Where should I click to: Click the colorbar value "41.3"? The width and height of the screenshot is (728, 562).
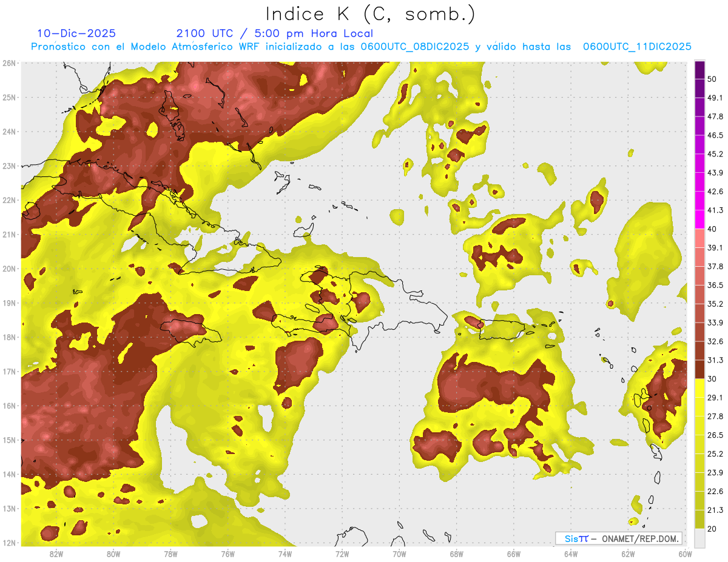click(x=715, y=210)
